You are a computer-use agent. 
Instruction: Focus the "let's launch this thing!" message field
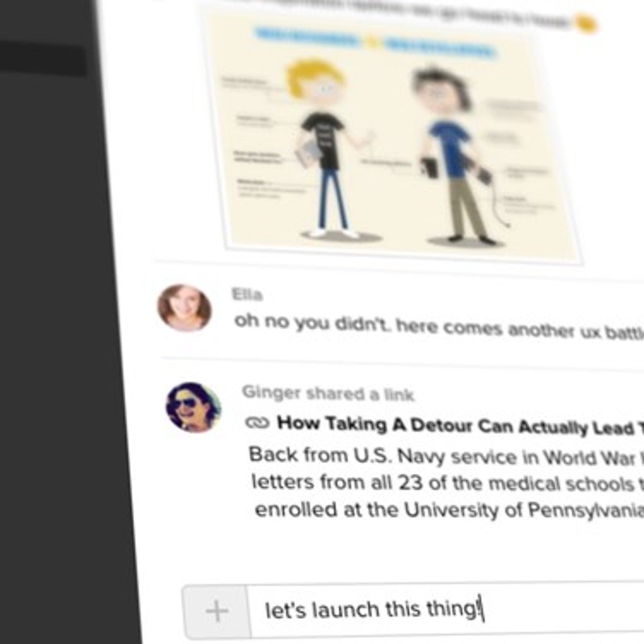point(447,611)
